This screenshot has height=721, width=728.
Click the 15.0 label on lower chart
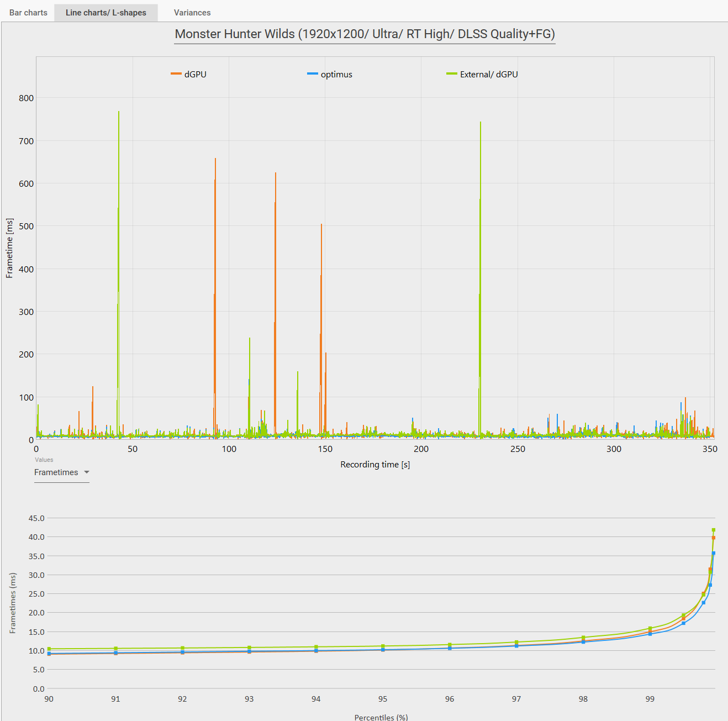pyautogui.click(x=36, y=632)
